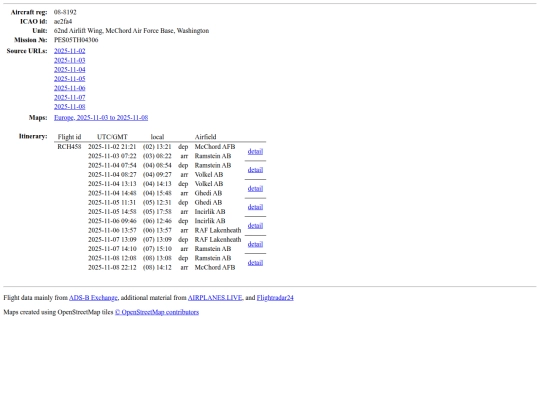The height and width of the screenshot is (405, 540).
Task: Select local time (05) 12:31
Action: point(157,202)
